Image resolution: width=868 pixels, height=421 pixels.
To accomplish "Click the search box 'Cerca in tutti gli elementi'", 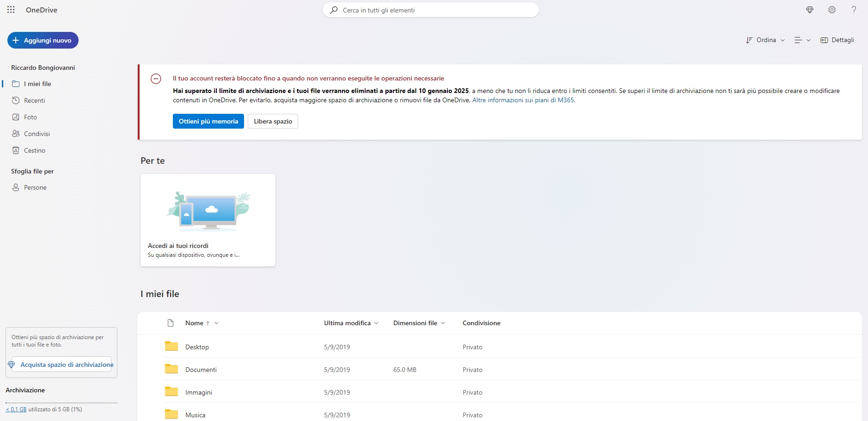I will tap(431, 10).
